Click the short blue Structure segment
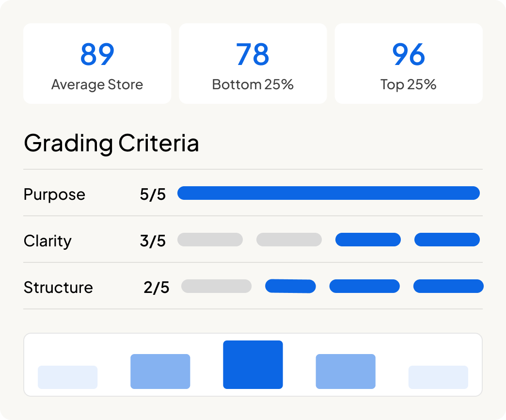The height and width of the screenshot is (420, 506). click(x=290, y=286)
